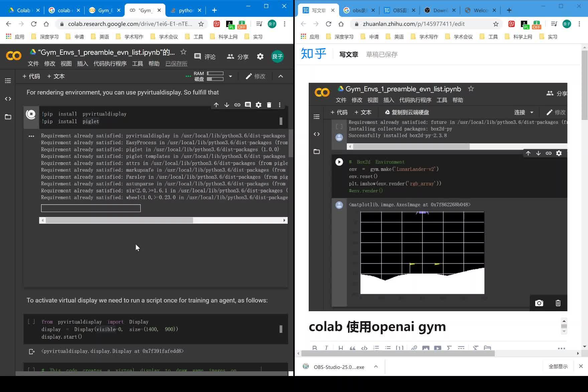Open 文件 menu in Colab
This screenshot has height=392, width=588.
tap(33, 63)
